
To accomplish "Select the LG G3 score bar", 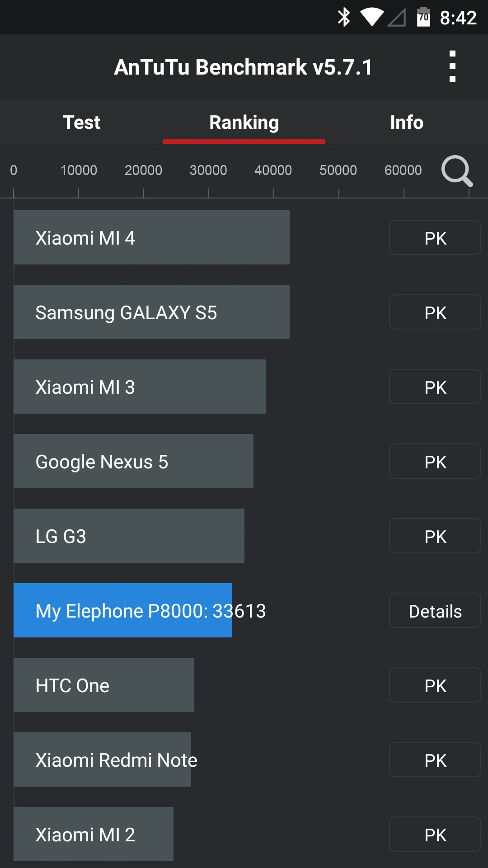I will 129,536.
